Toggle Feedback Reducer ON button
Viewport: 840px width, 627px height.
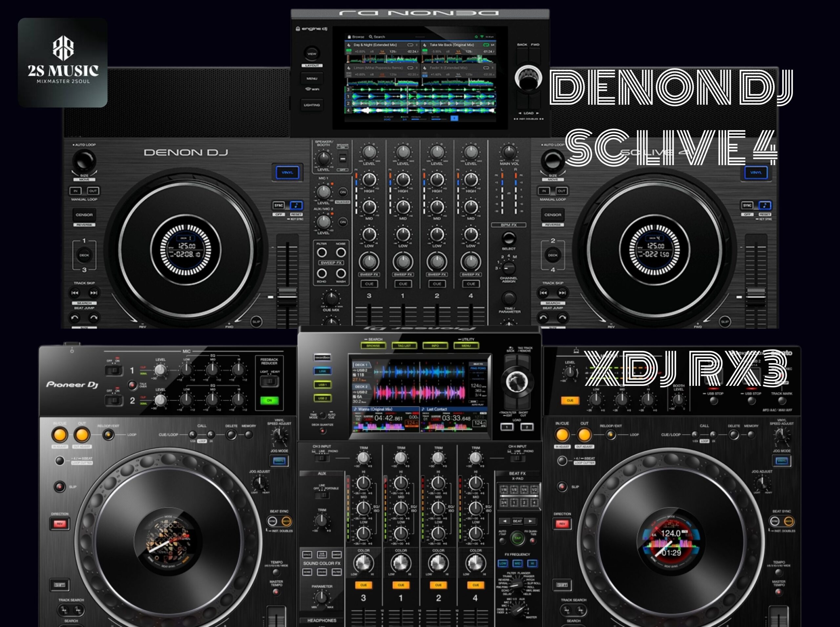click(x=269, y=400)
